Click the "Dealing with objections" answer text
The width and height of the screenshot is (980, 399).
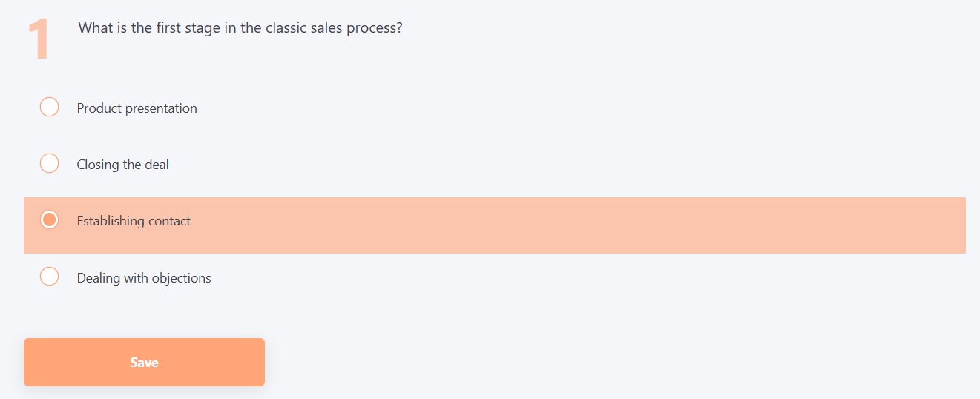144,278
